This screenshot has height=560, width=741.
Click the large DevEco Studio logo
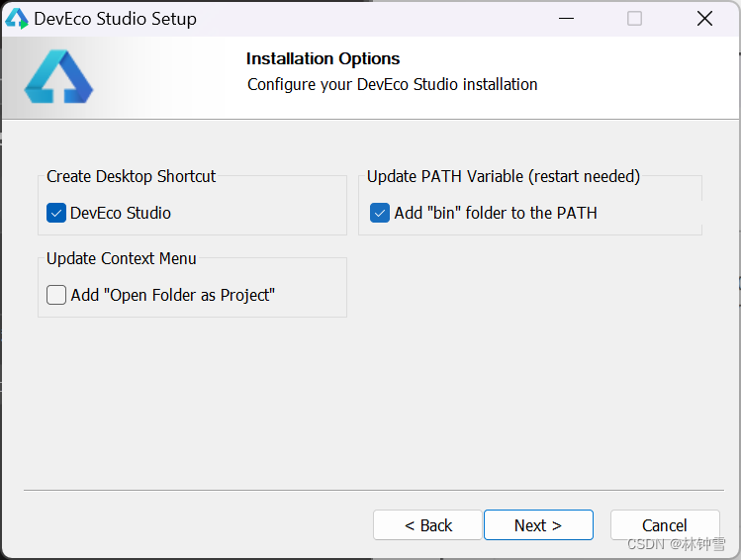coord(58,76)
